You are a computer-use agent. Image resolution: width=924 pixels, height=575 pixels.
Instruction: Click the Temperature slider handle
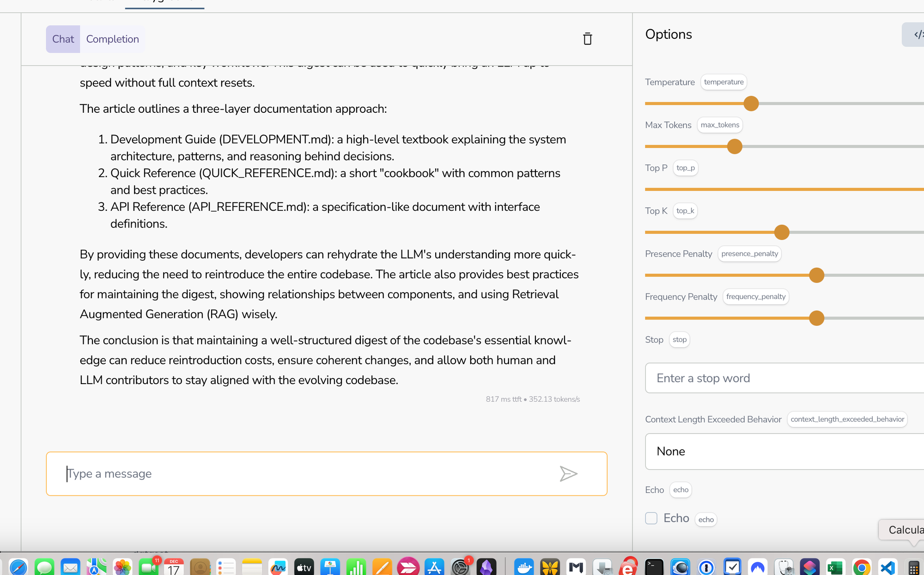point(751,104)
